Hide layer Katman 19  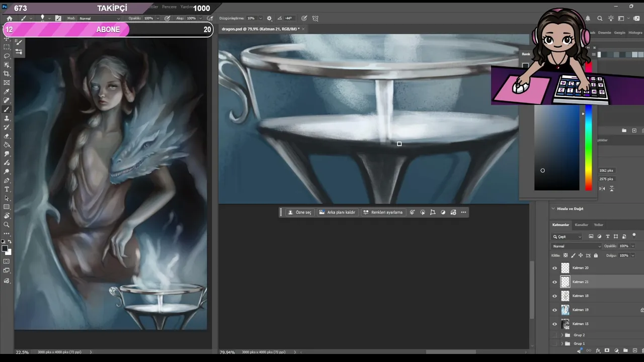click(x=555, y=310)
